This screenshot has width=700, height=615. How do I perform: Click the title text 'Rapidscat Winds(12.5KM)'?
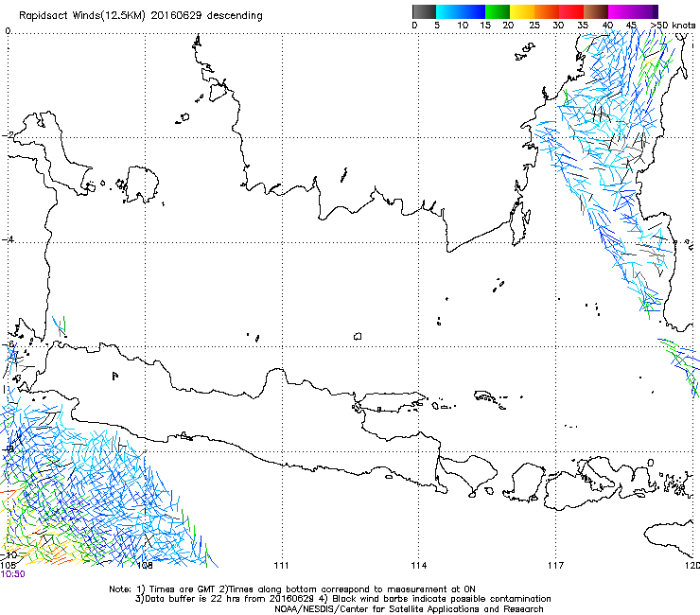82,16
